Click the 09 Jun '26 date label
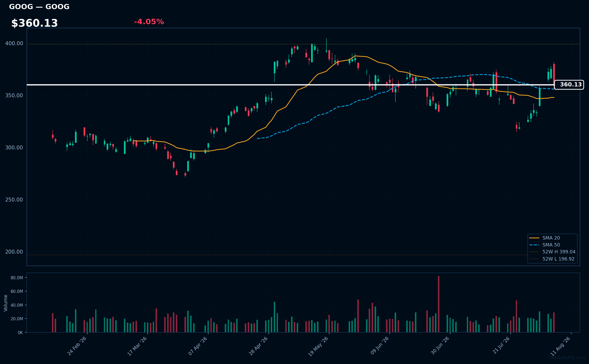Screen dimensions: 589x364 pos(380,346)
